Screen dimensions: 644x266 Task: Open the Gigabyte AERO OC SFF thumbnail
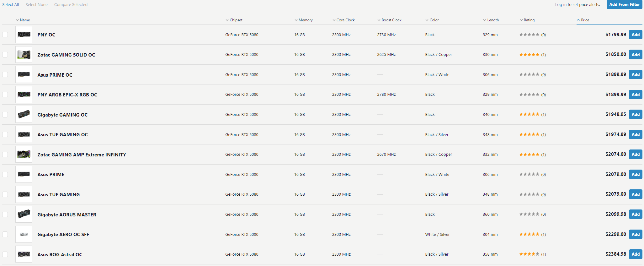pos(24,234)
